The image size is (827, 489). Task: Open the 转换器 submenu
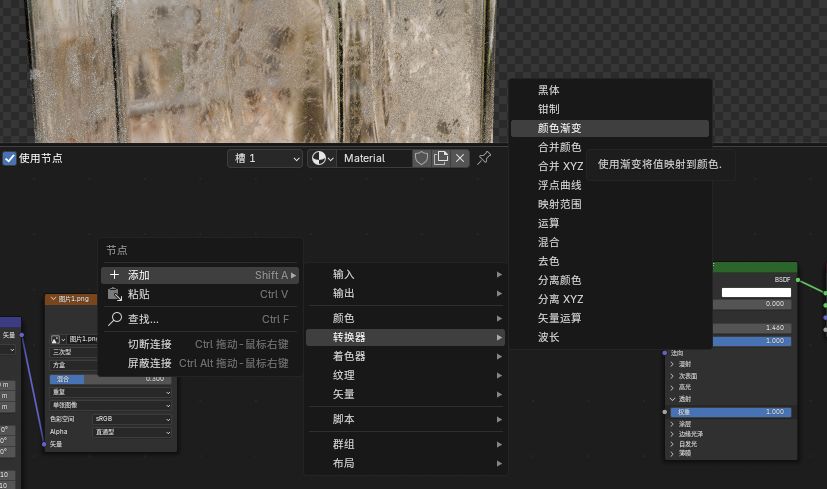pyautogui.click(x=405, y=338)
